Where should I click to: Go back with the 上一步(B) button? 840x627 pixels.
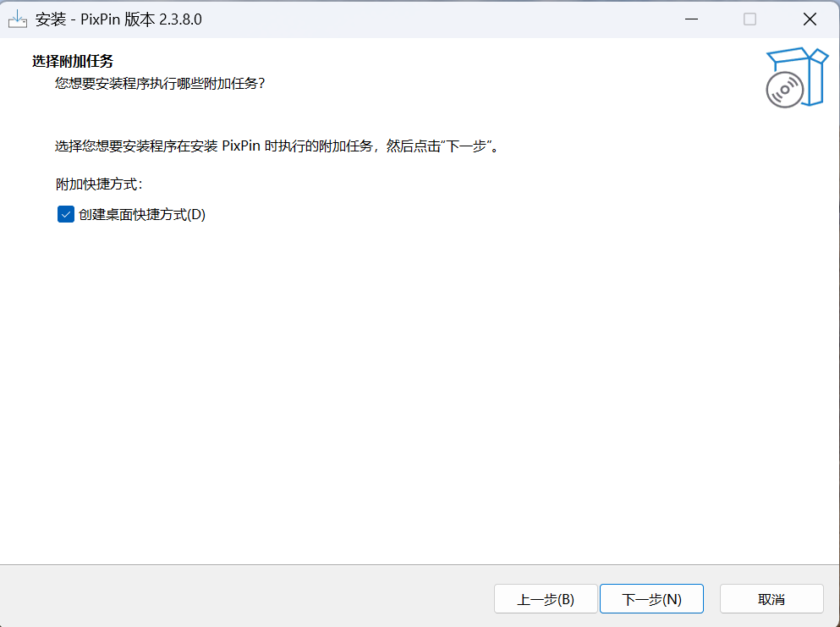(x=546, y=599)
